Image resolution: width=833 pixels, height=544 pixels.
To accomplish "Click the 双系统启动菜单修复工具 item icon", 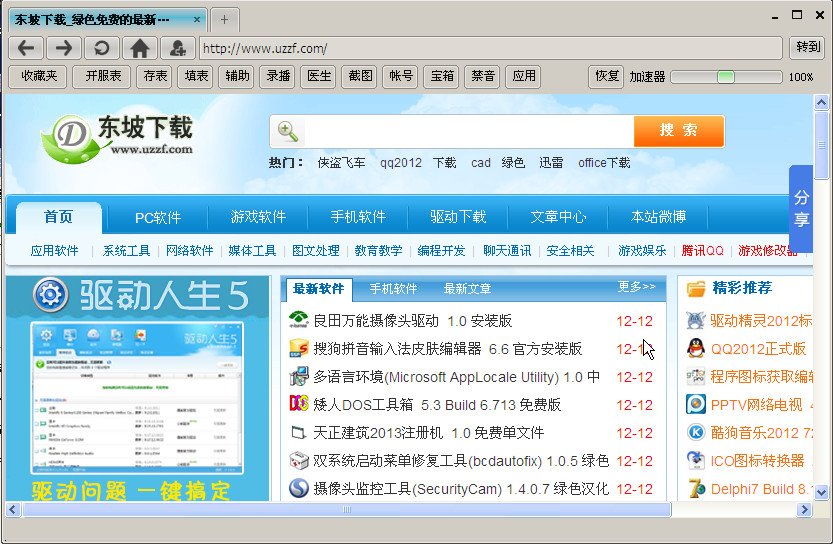I will (299, 460).
